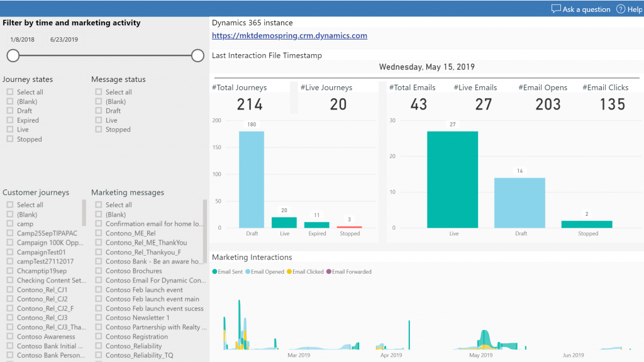Check the CampaignTest01 journey checkbox

pyautogui.click(x=10, y=252)
